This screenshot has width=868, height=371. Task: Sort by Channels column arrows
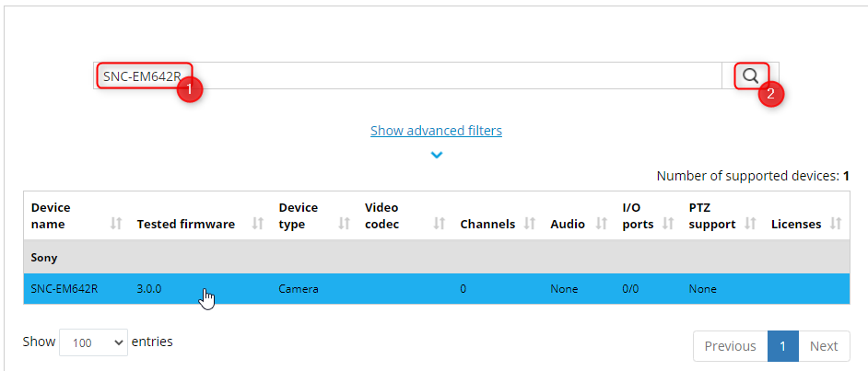[530, 224]
